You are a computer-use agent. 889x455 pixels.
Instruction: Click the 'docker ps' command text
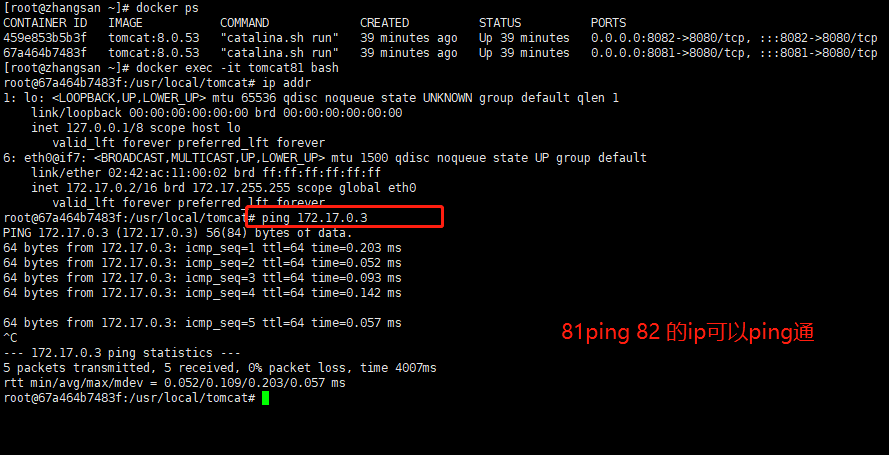click(167, 8)
